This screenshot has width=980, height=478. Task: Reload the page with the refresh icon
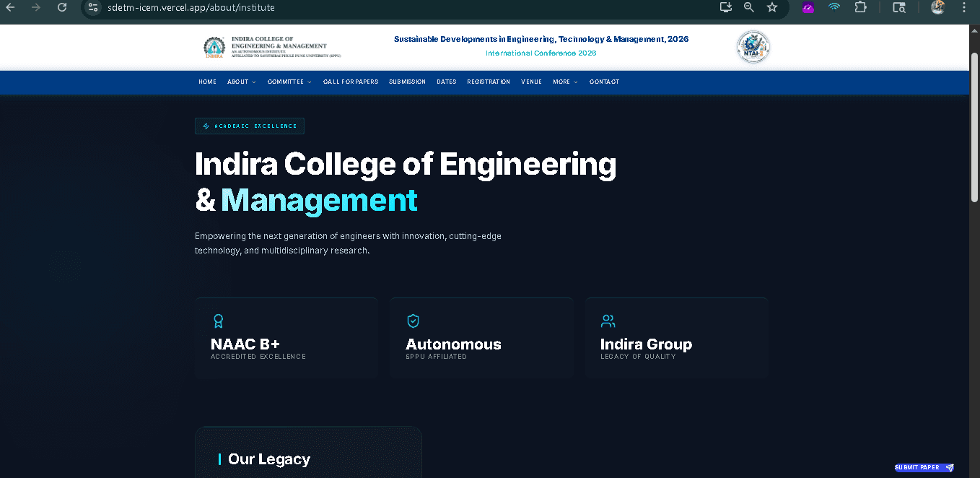click(x=62, y=7)
